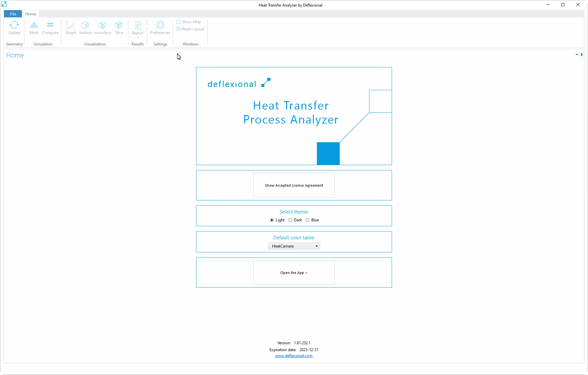Select the Light theme radio button

click(272, 220)
